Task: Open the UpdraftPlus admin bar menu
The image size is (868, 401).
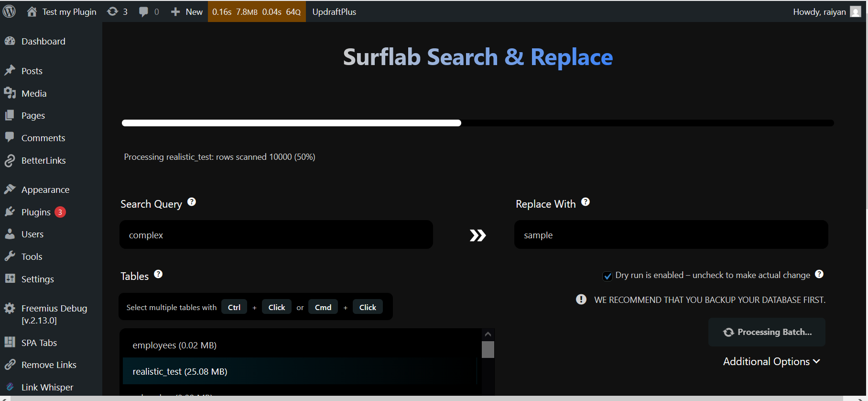Action: click(x=334, y=12)
